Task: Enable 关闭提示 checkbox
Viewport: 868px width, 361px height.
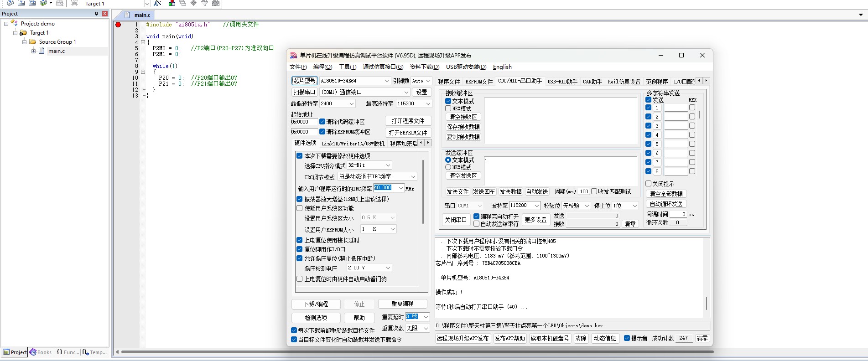Action: pyautogui.click(x=648, y=184)
